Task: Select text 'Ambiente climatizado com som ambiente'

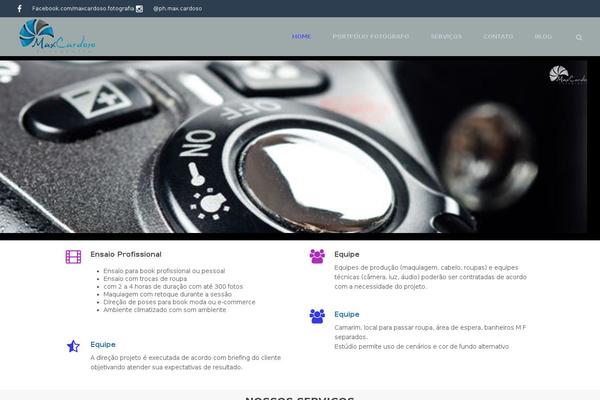Action: coord(165,310)
